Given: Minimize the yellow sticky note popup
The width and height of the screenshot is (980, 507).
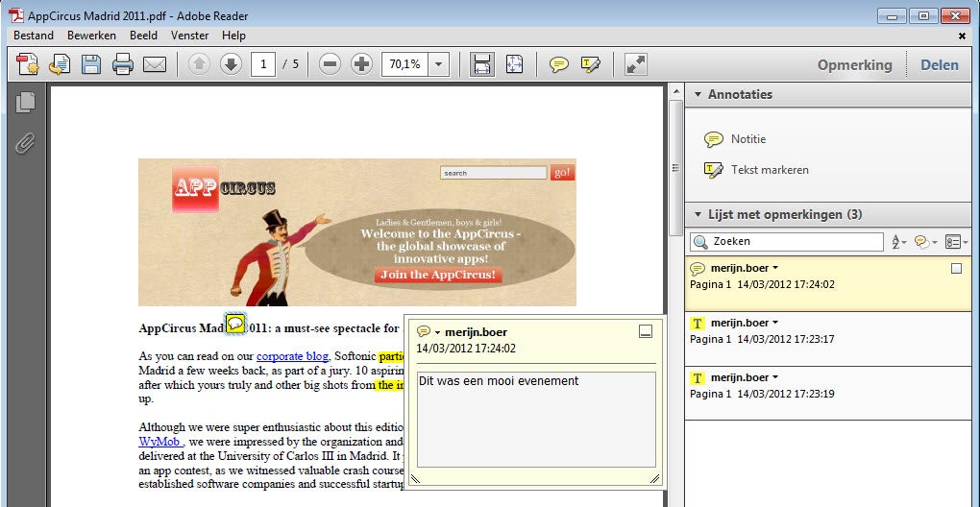Looking at the screenshot, I should [646, 331].
